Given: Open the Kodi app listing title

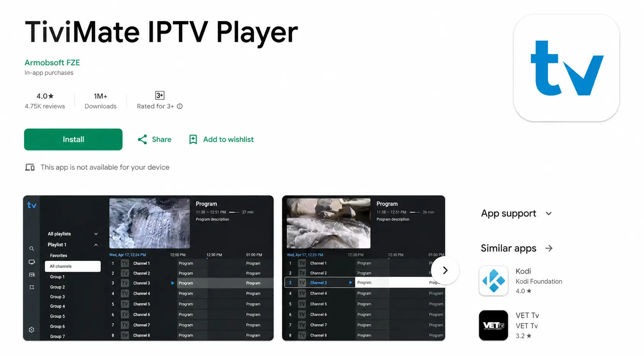Looking at the screenshot, I should click(x=523, y=271).
